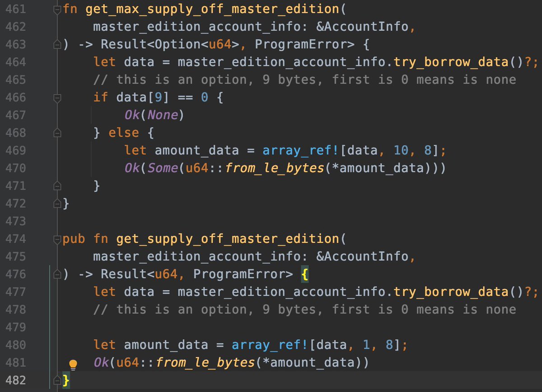This screenshot has width=542, height=392.
Task: Click function name get_max_supply_off_master_edition
Action: coord(212,9)
